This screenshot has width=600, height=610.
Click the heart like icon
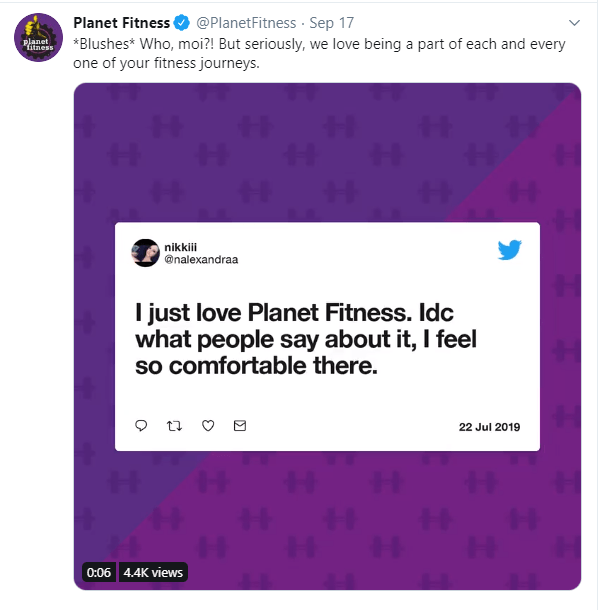[x=208, y=426]
